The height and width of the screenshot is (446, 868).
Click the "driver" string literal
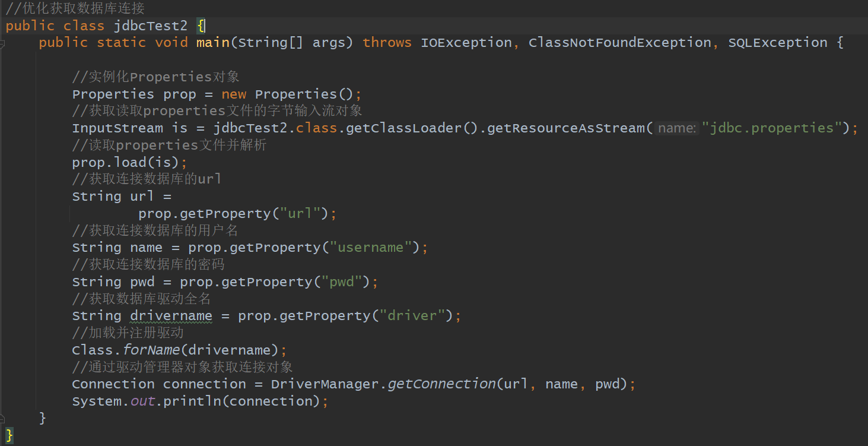coord(412,316)
